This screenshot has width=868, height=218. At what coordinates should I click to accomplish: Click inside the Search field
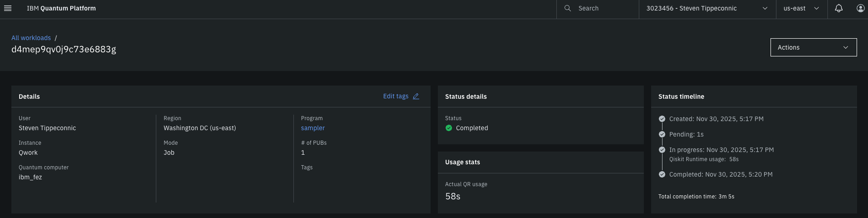606,8
